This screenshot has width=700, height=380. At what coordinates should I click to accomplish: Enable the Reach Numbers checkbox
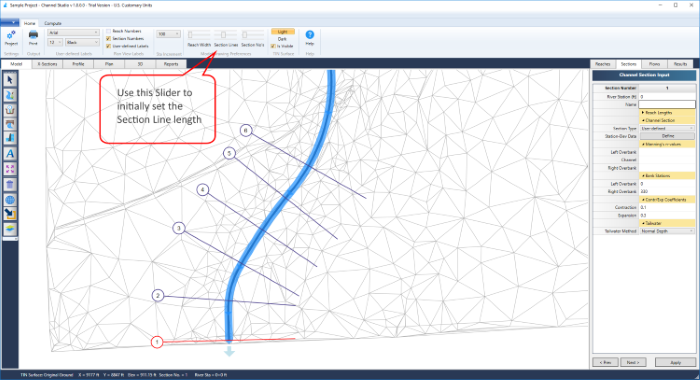[x=108, y=31]
